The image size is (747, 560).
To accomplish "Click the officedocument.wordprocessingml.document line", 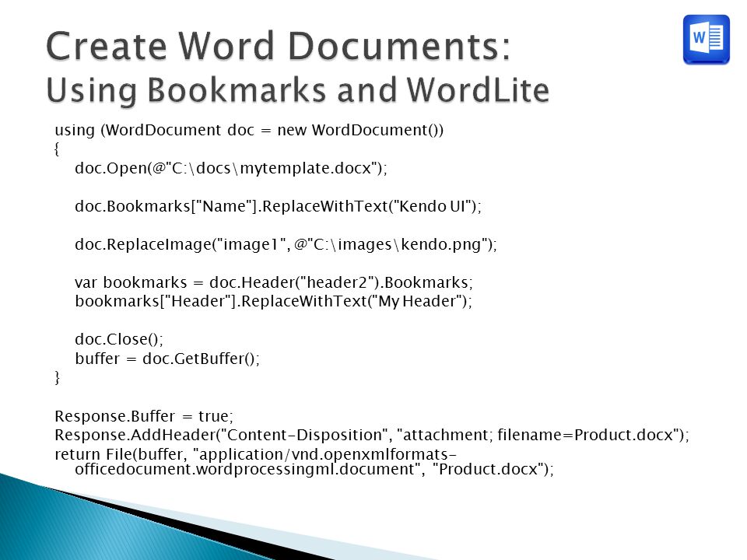I will (x=314, y=469).
